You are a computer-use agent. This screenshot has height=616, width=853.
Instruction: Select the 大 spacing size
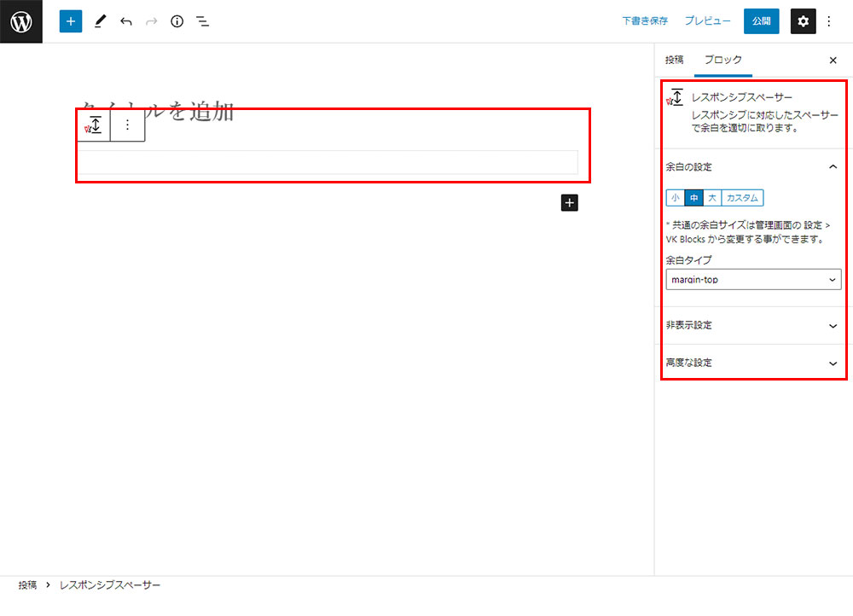tap(711, 198)
